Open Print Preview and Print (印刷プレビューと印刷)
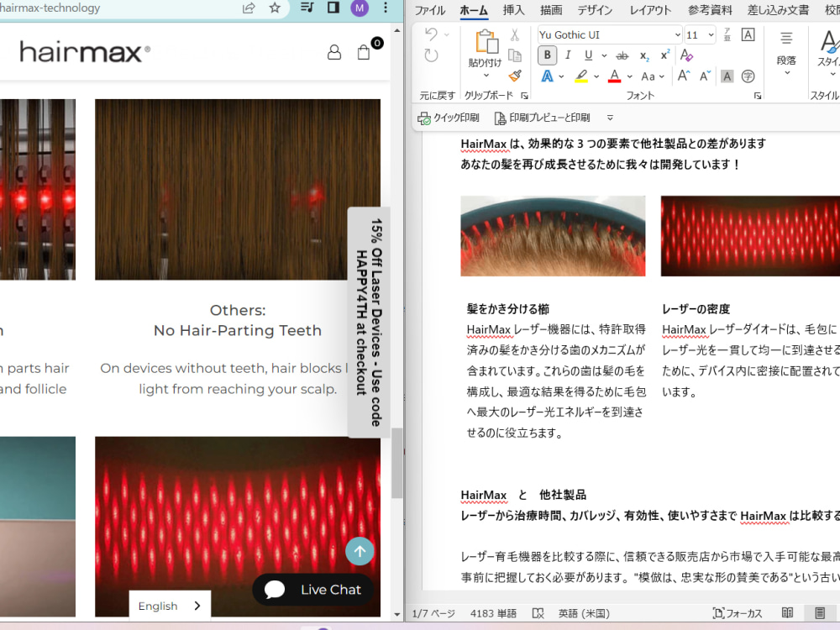Screen dimensions: 840x630 pyautogui.click(x=542, y=118)
